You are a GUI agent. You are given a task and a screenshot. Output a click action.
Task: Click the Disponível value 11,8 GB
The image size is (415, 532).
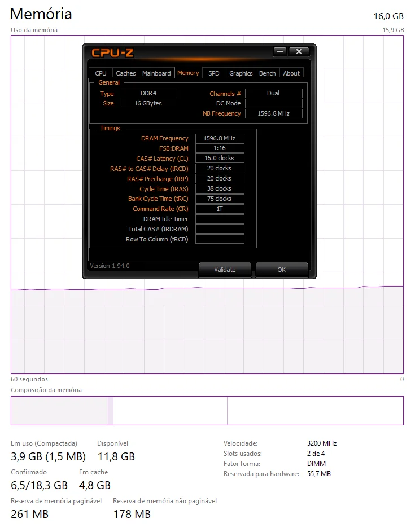116,456
